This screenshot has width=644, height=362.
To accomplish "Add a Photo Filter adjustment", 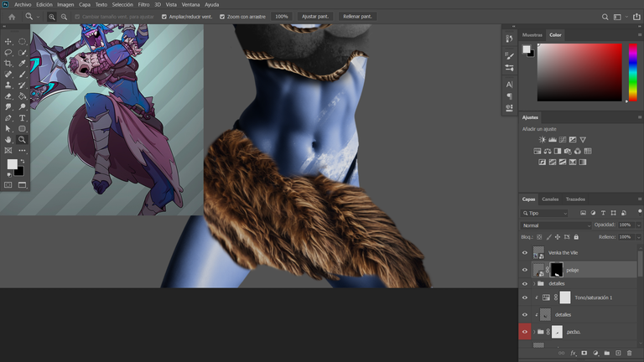I will tap(568, 151).
